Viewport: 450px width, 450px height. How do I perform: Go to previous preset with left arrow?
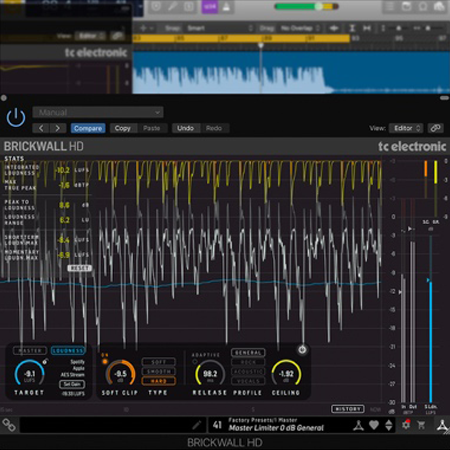click(x=41, y=128)
